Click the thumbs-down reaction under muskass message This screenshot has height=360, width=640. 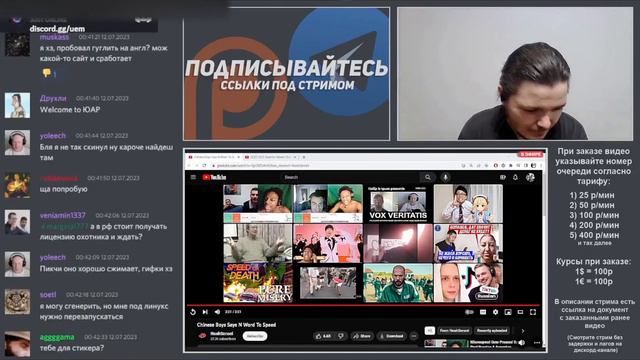49,73
